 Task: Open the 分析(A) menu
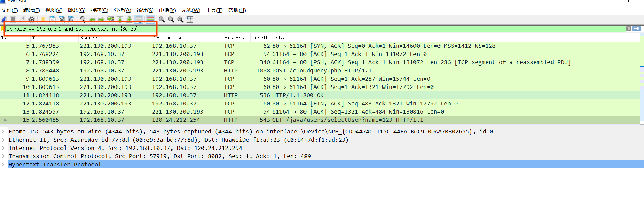tap(122, 10)
